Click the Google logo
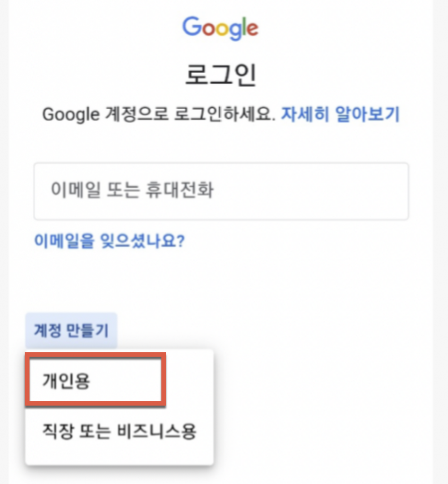Screen dimensions: 448x484 coord(220,27)
